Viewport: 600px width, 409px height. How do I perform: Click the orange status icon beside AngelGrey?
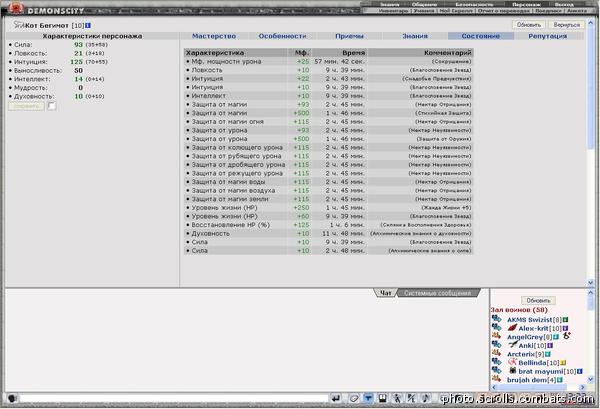point(496,336)
